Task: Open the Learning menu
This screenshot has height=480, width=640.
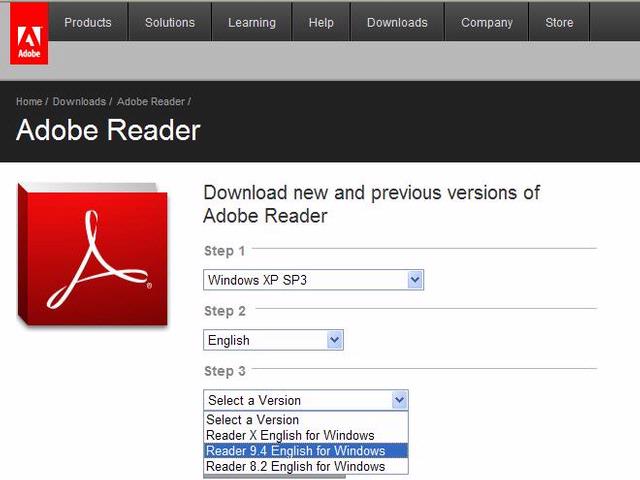Action: tap(252, 22)
